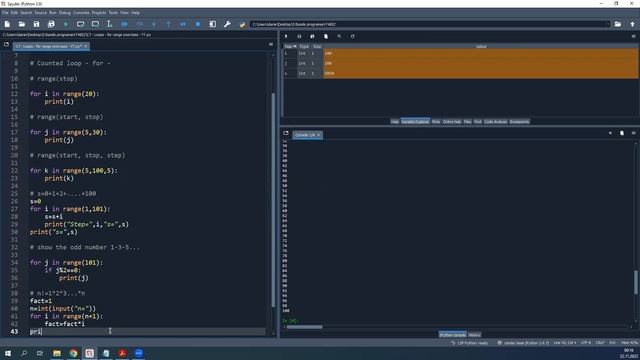Sort variables by Type column header

click(x=304, y=47)
